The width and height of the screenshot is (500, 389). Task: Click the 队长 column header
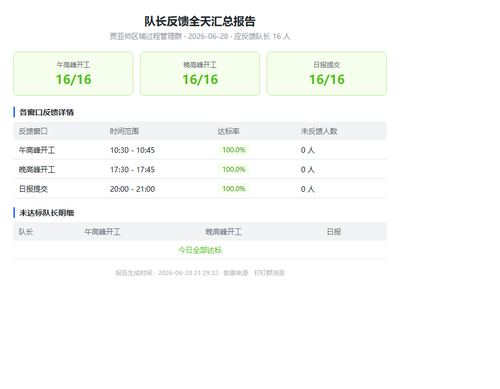click(26, 232)
